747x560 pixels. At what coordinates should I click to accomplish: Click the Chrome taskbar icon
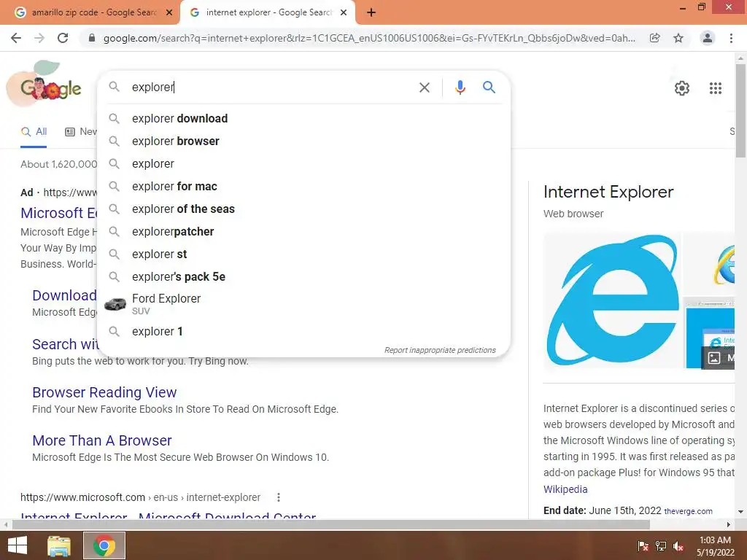point(104,545)
